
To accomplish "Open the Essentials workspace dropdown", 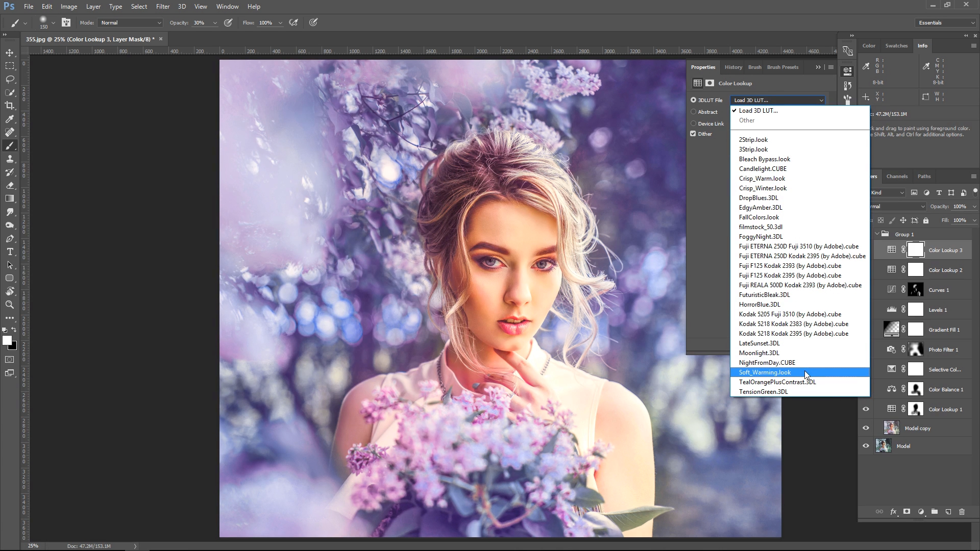I will point(946,22).
